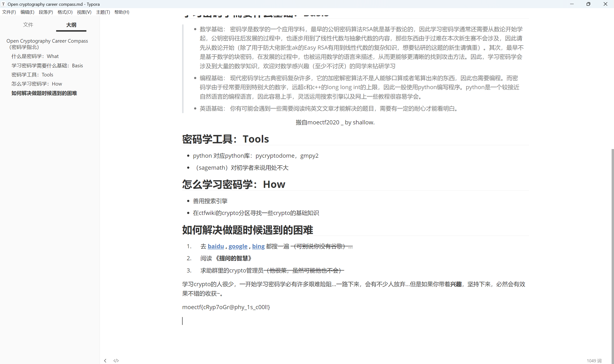Click the 搬自moectf2020 _ by shallow. line
The image size is (614, 364).
335,122
